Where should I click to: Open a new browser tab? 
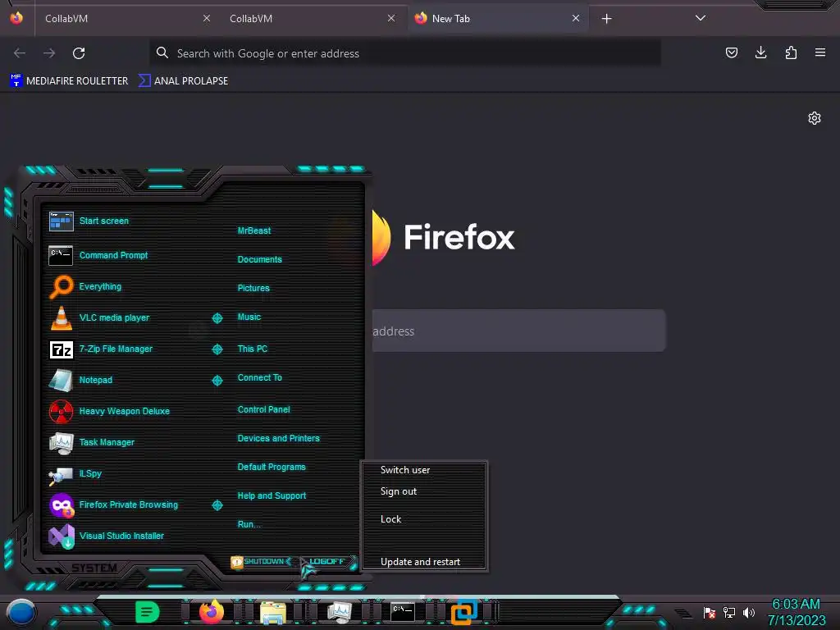(606, 19)
